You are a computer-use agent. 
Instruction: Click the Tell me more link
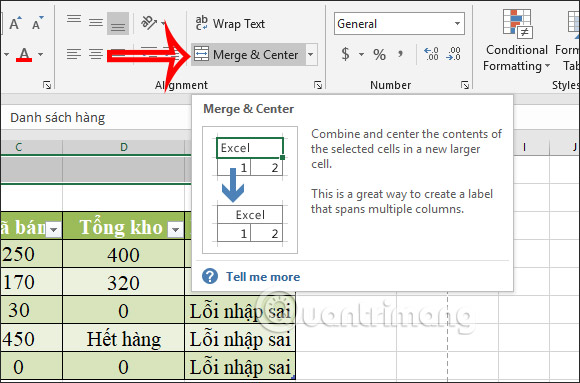click(x=263, y=277)
